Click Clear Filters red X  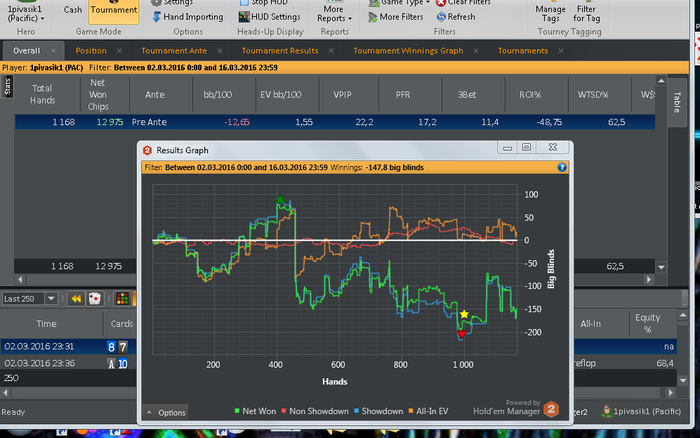coord(441,3)
